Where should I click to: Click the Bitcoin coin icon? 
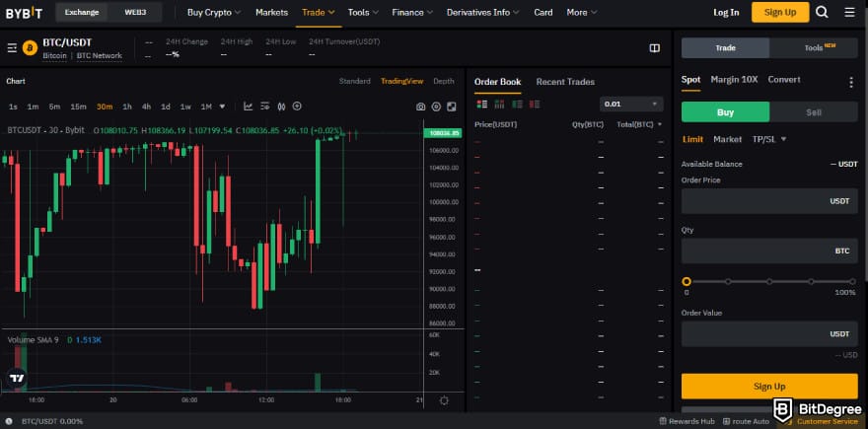point(30,48)
